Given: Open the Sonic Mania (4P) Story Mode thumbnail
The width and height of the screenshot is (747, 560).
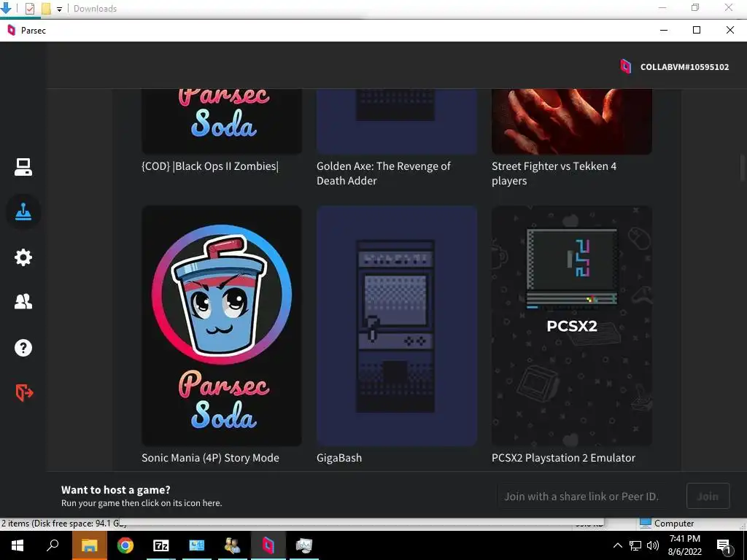Looking at the screenshot, I should 222,326.
